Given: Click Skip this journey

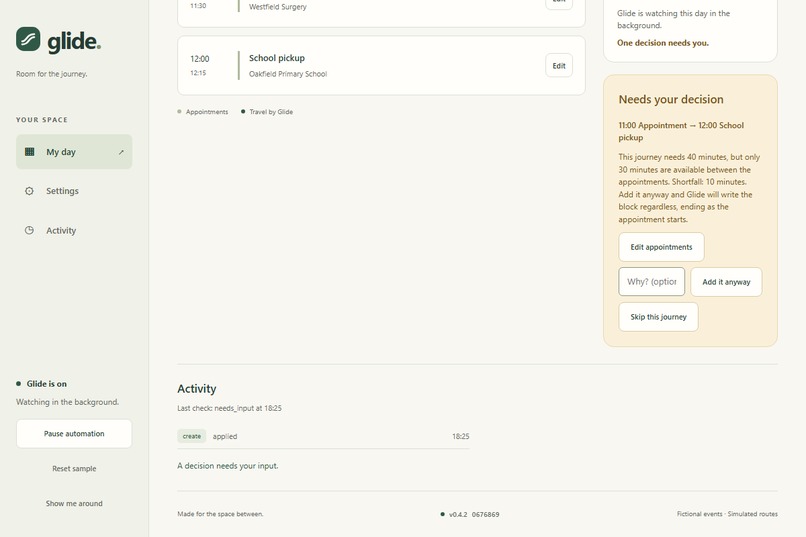Looking at the screenshot, I should pos(658,317).
